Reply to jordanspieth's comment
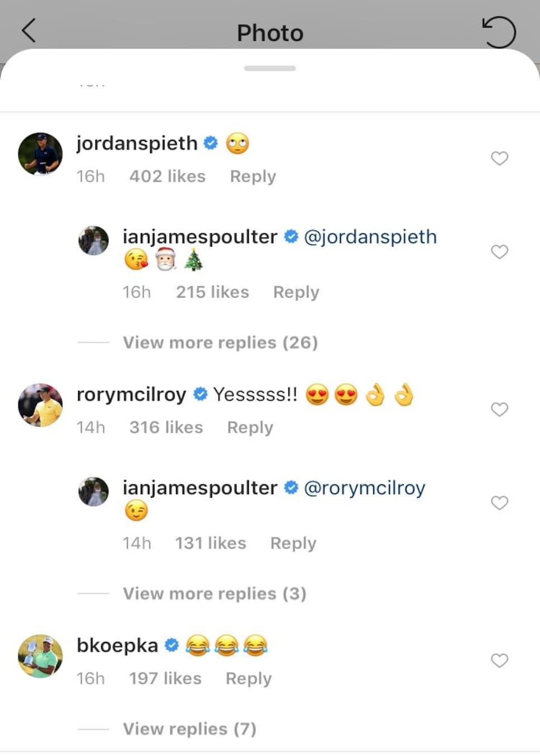The image size is (540, 756). (x=253, y=176)
